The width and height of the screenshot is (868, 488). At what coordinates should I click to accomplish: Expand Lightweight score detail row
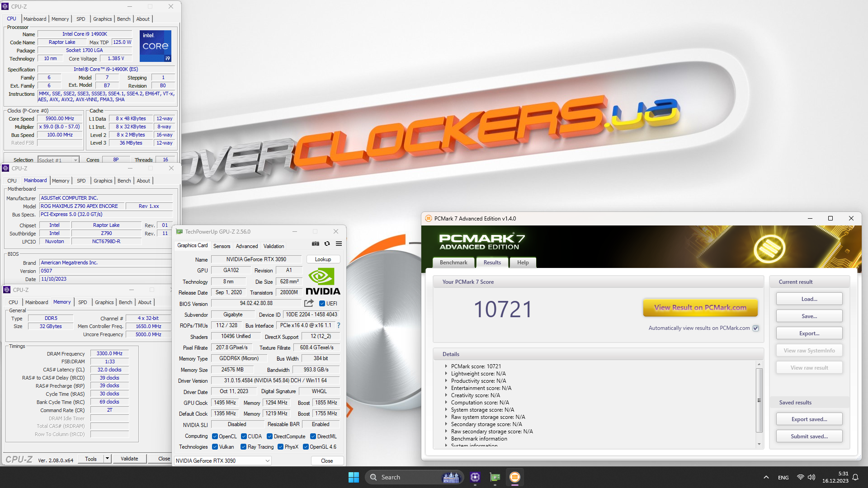[446, 374]
